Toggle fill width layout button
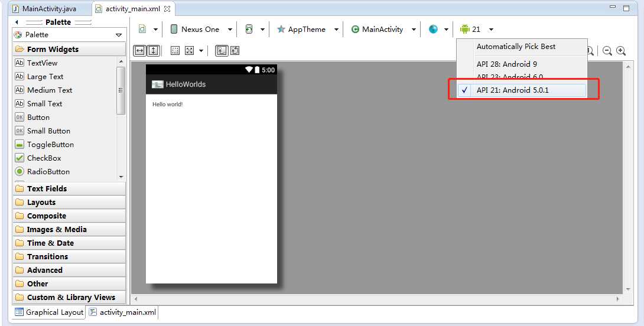Viewport: 644px width, 326px height. (x=139, y=51)
